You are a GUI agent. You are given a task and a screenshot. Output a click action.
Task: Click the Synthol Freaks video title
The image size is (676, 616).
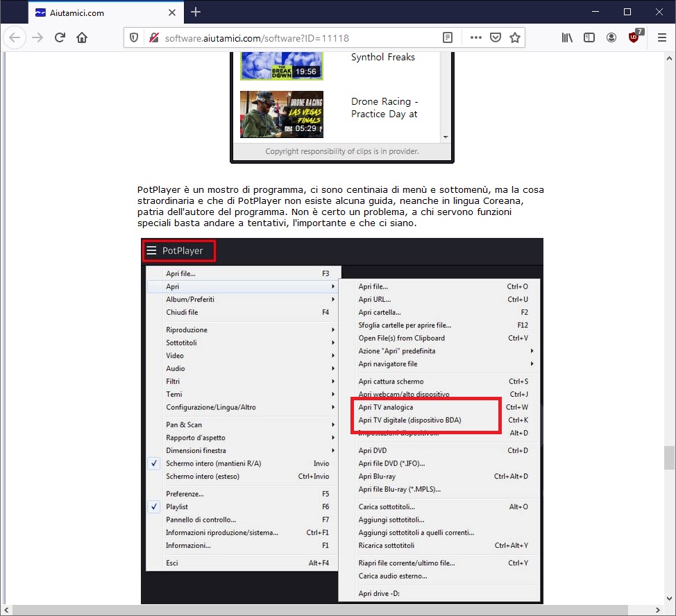383,58
